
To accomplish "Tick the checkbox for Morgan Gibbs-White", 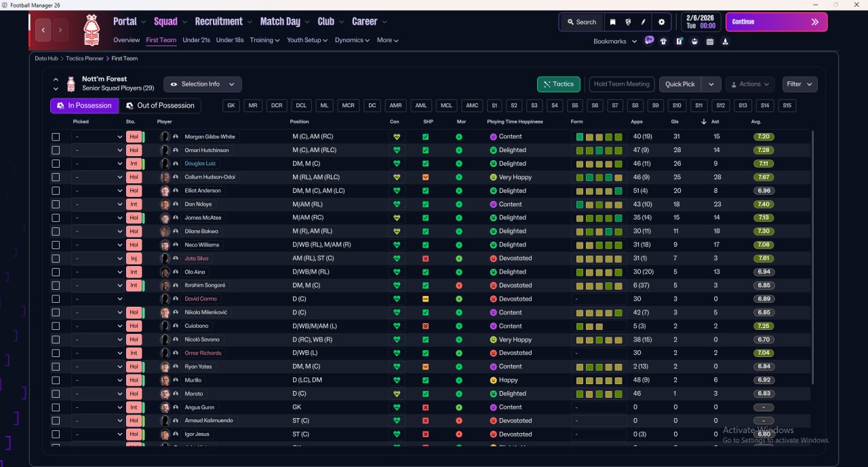I will (x=56, y=136).
